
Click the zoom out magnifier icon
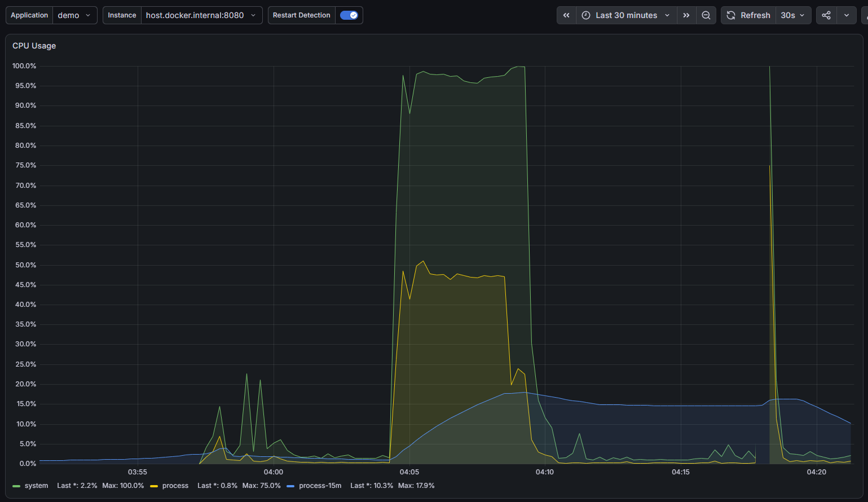click(x=706, y=15)
